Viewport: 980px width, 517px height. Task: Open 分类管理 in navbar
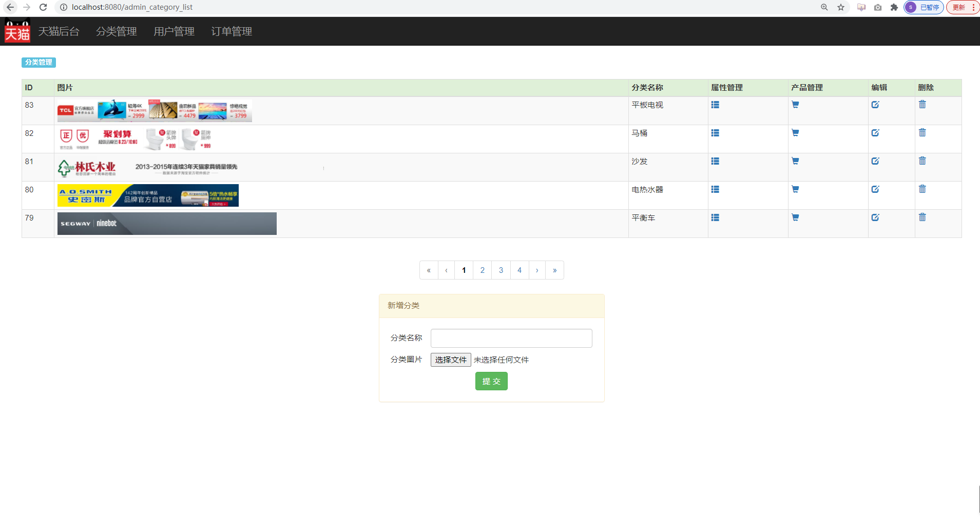coord(117,31)
